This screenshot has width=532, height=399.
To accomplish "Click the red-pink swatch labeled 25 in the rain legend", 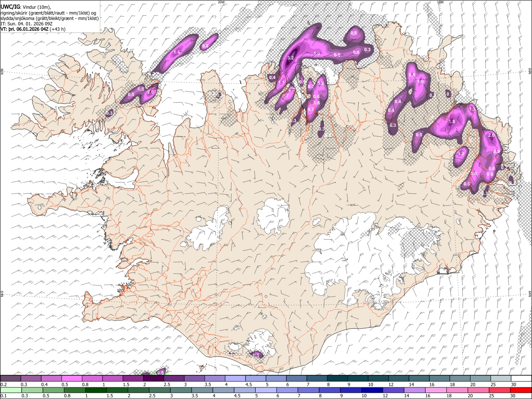I will 500,390.
